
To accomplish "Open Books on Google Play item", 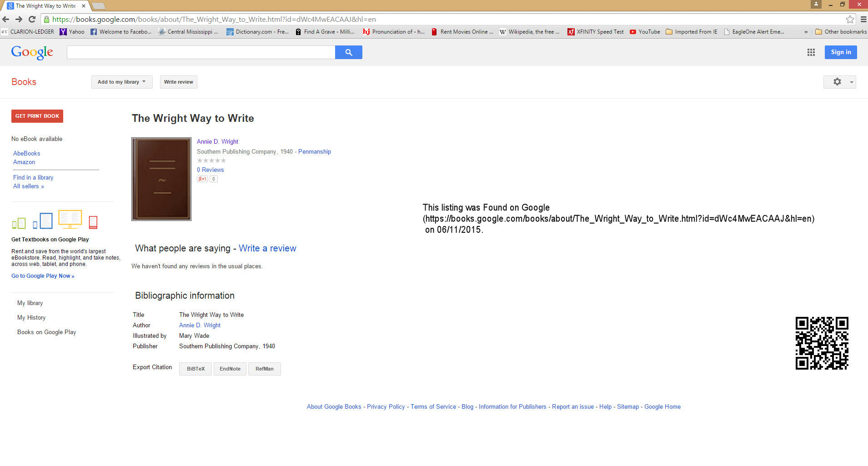I will (x=46, y=332).
